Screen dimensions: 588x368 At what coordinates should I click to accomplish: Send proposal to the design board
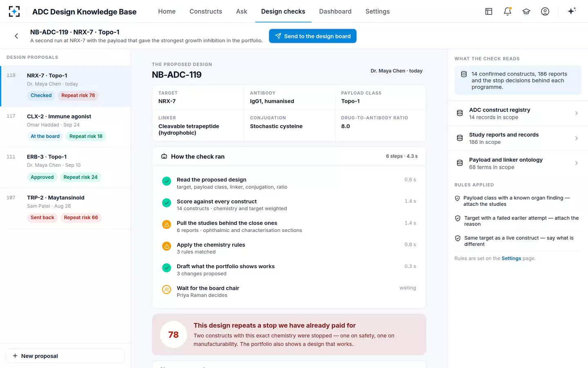(x=313, y=36)
